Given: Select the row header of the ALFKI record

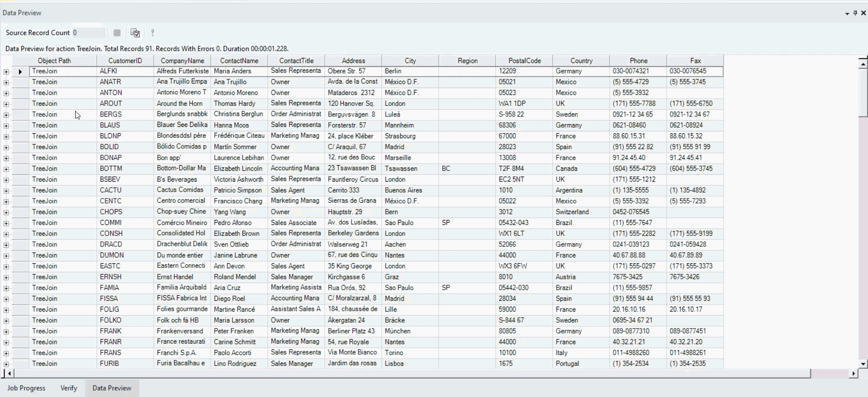Looking at the screenshot, I should point(21,72).
